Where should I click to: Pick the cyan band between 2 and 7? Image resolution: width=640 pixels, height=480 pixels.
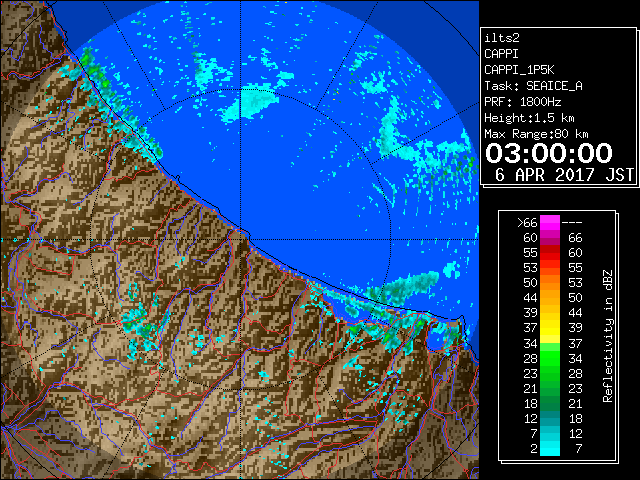tap(550, 448)
